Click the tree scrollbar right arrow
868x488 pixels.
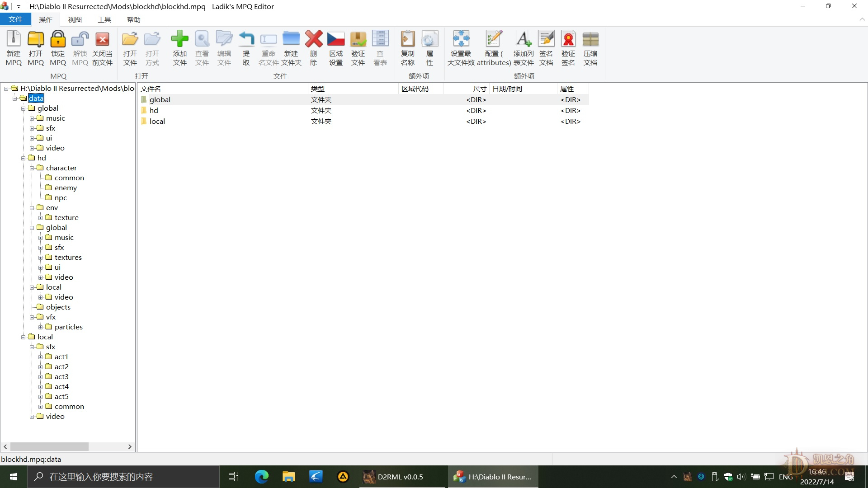tap(130, 446)
